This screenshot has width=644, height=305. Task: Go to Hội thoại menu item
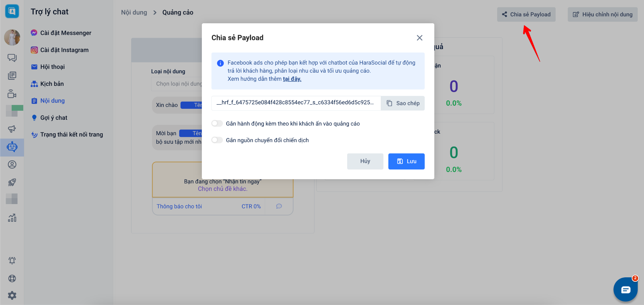48,67
